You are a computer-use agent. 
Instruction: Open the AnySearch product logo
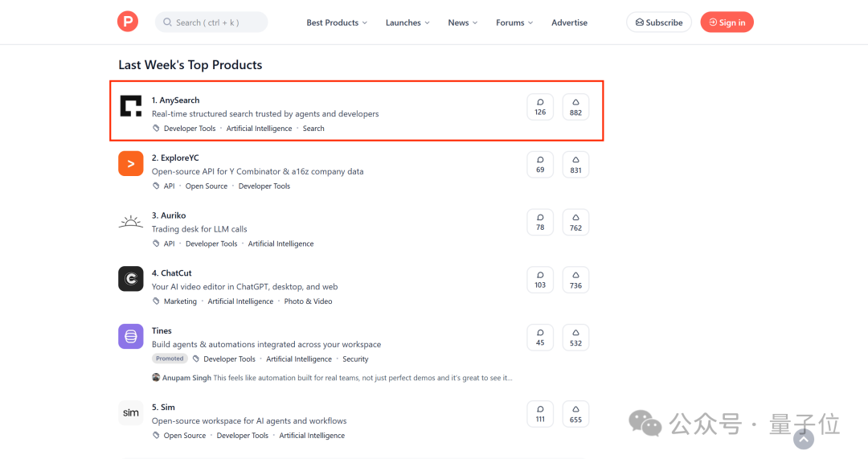pos(131,106)
